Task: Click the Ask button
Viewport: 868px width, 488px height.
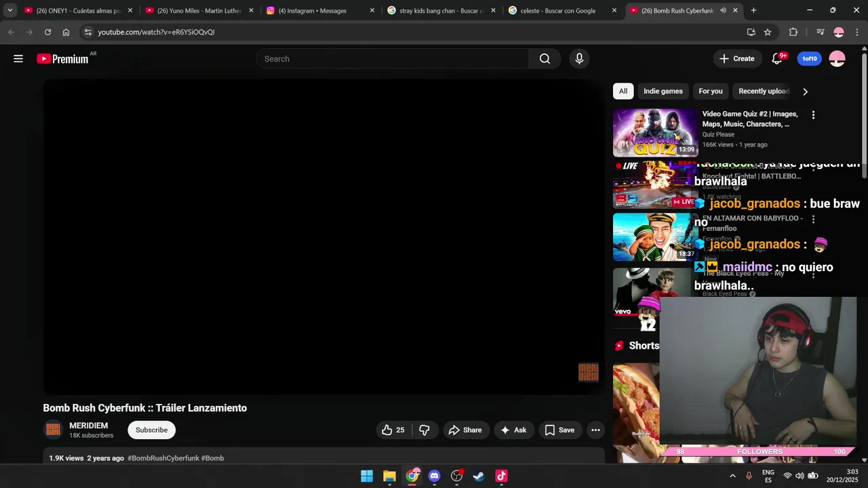Action: click(513, 430)
